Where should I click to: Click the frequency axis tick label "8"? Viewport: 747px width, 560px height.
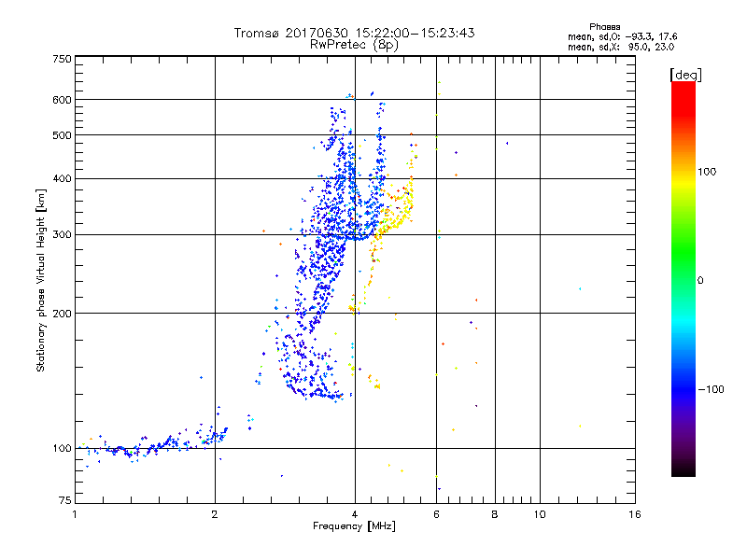coord(495,514)
